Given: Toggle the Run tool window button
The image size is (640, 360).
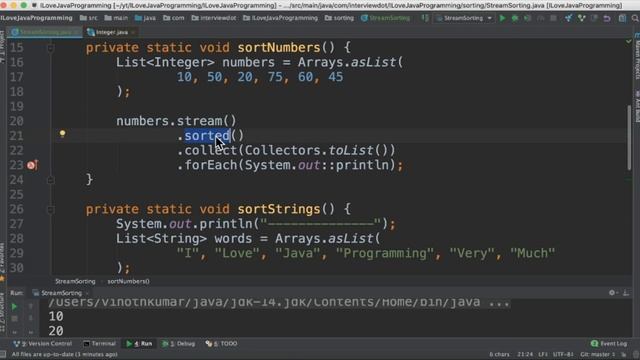Looking at the screenshot, I should pos(140,344).
